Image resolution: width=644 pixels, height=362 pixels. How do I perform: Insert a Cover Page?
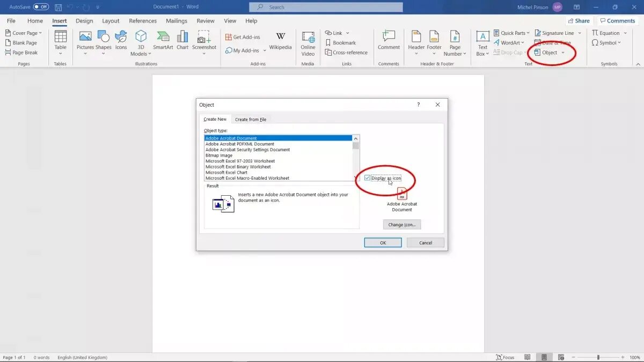tap(24, 33)
